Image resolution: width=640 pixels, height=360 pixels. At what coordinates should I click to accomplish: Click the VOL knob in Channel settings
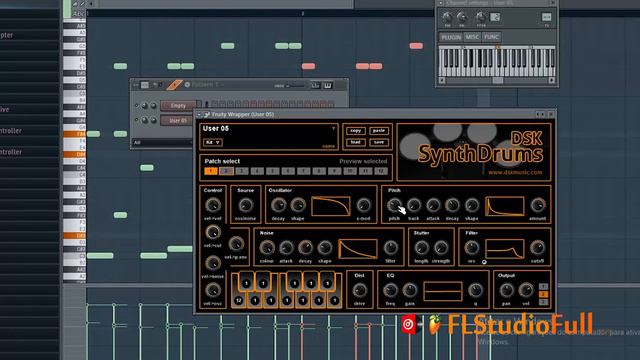pyautogui.click(x=462, y=17)
